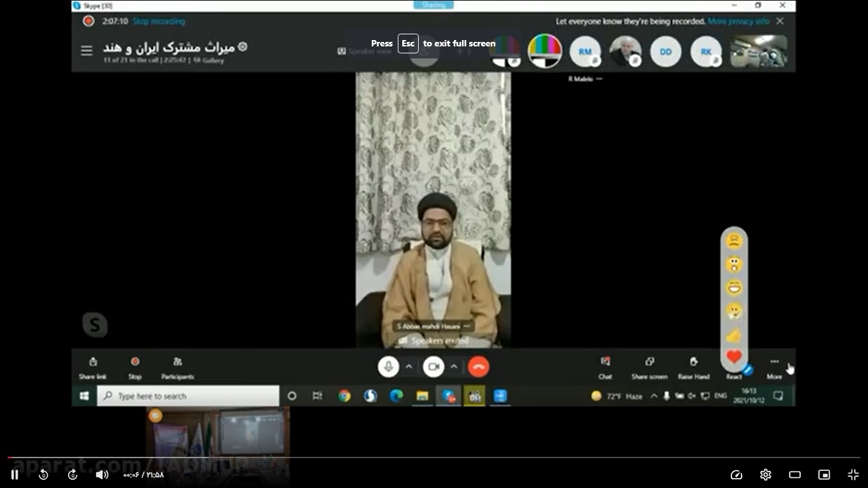Seek on the video progress bar
The width and height of the screenshot is (868, 488).
tap(434, 457)
